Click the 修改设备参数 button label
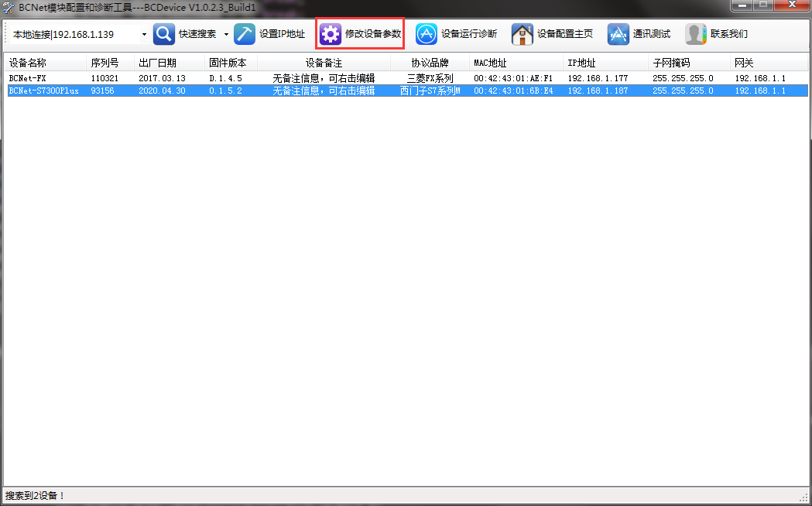 point(372,34)
